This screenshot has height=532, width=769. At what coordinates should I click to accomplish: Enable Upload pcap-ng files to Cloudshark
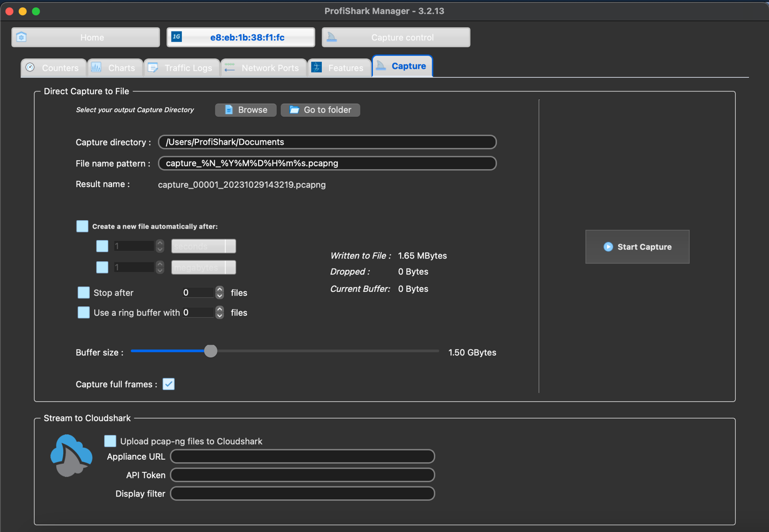[110, 441]
